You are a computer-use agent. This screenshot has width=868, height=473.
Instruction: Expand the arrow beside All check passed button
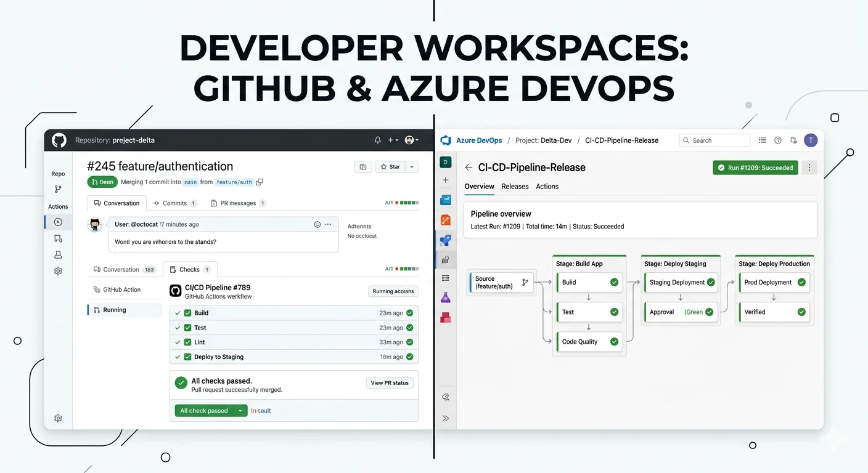click(240, 411)
